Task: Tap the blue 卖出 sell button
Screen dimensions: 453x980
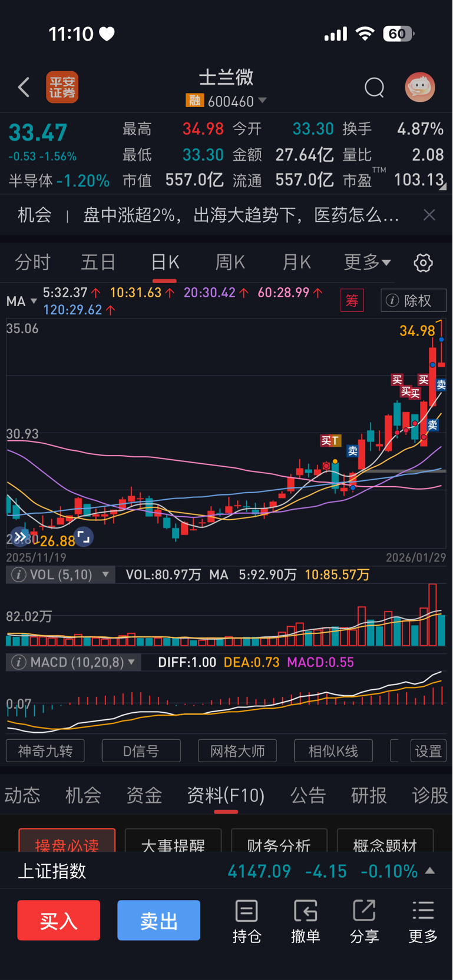Action: pyautogui.click(x=159, y=921)
